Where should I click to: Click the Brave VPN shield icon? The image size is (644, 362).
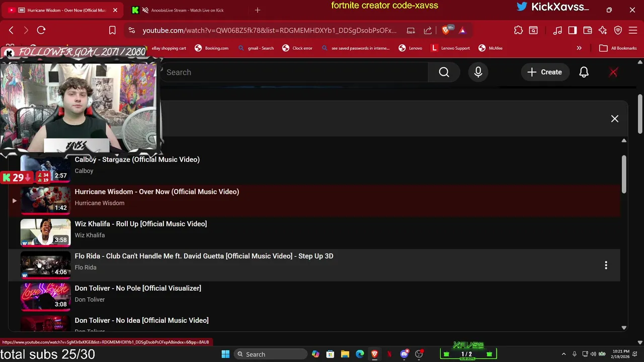(618, 30)
